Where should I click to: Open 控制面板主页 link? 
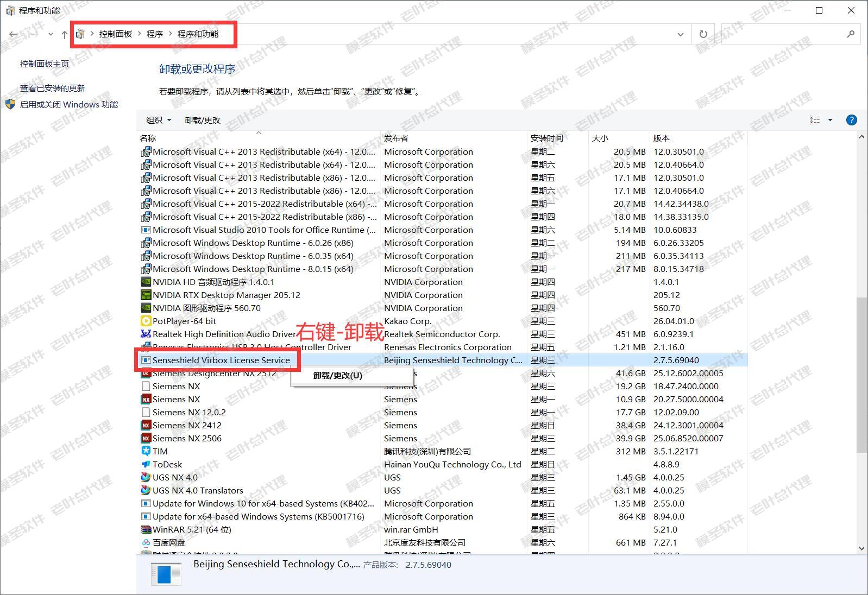[45, 64]
